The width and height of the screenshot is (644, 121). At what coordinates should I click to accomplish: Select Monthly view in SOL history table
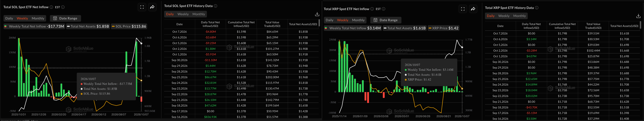coord(199,14)
